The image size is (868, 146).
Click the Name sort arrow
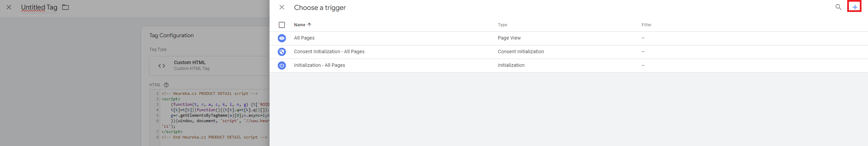tap(309, 25)
